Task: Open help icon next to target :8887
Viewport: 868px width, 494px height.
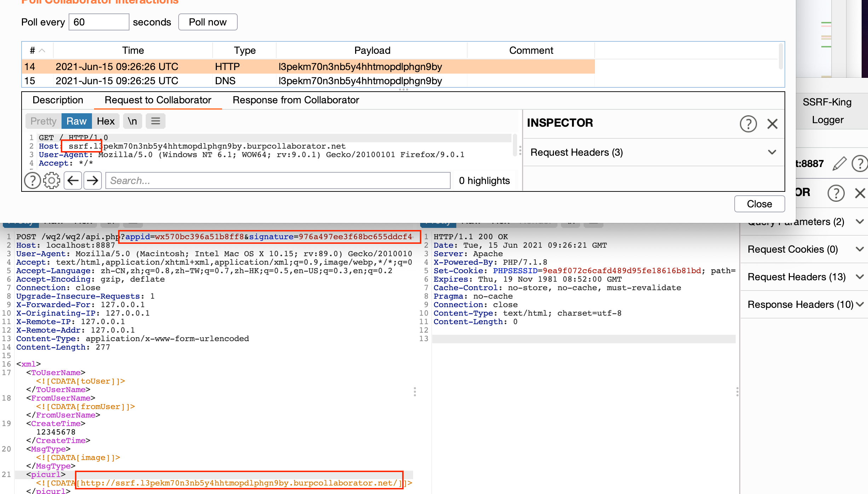Action: 860,163
